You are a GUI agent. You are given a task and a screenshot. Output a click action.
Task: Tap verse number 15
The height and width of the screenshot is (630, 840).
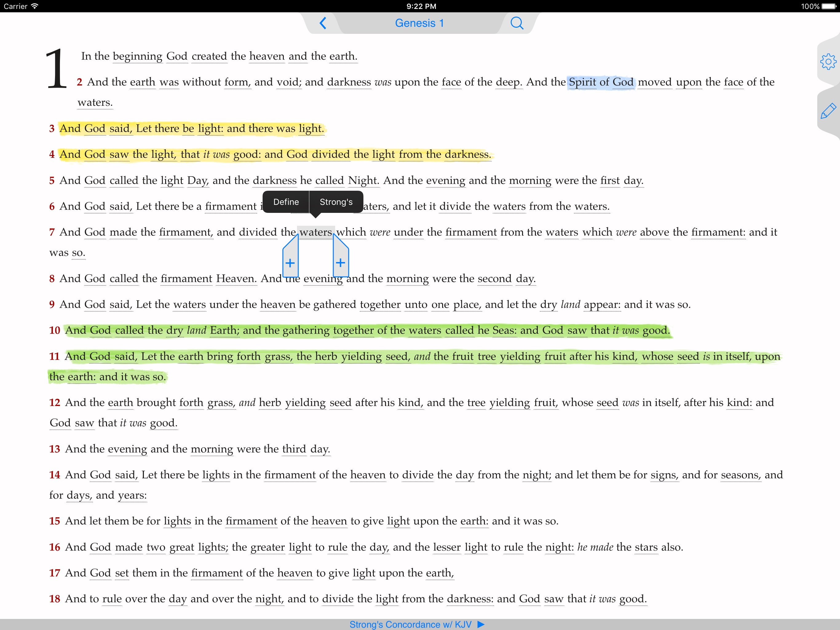click(x=55, y=521)
